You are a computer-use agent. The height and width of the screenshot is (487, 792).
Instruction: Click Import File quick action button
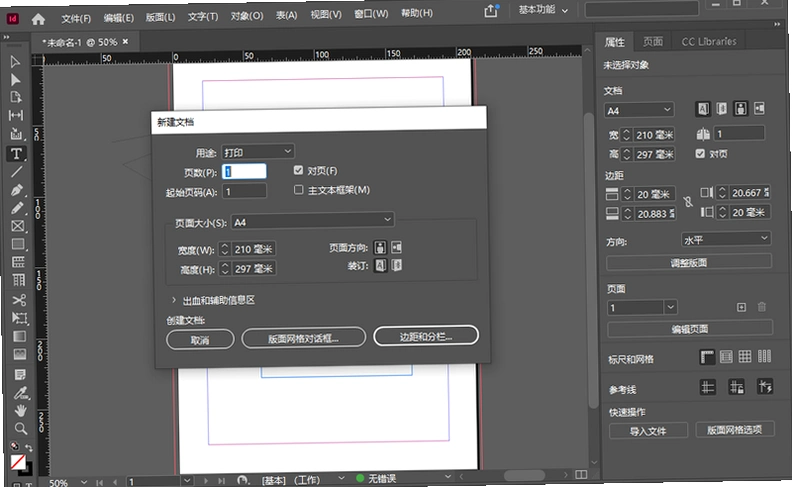click(648, 431)
